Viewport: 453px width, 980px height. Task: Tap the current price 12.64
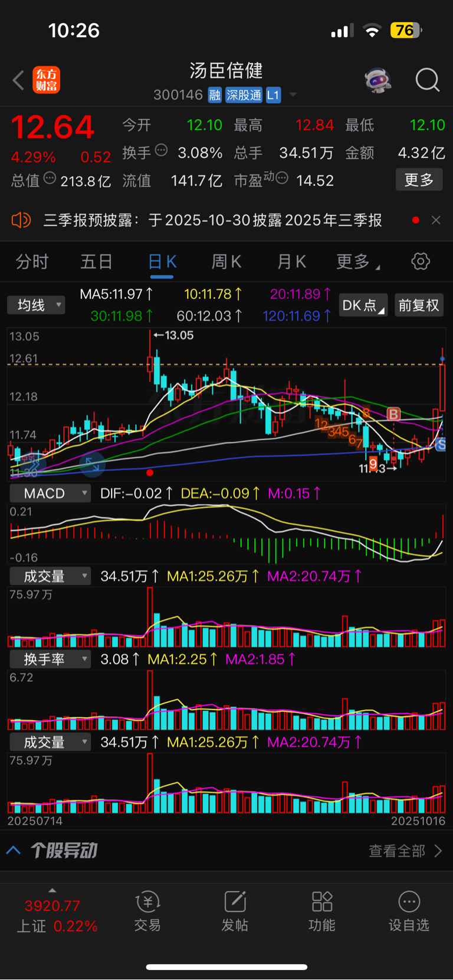click(52, 127)
